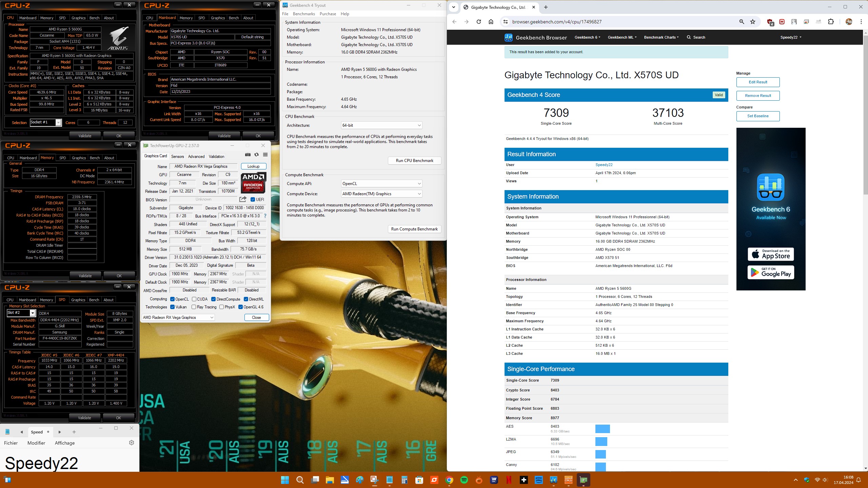Screen dimensions: 868x488
Task: Open Microsoft Store from the taskbar
Action: 419,480
